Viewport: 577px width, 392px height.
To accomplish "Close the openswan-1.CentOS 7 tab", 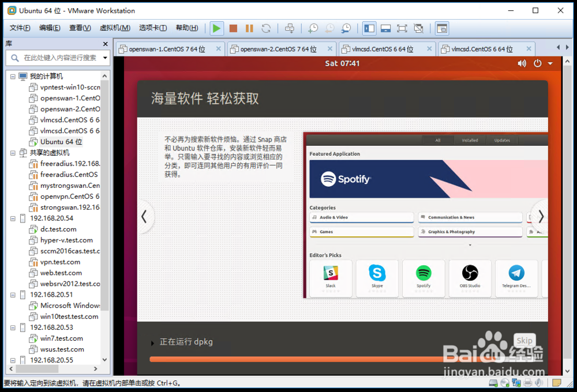I will point(218,48).
